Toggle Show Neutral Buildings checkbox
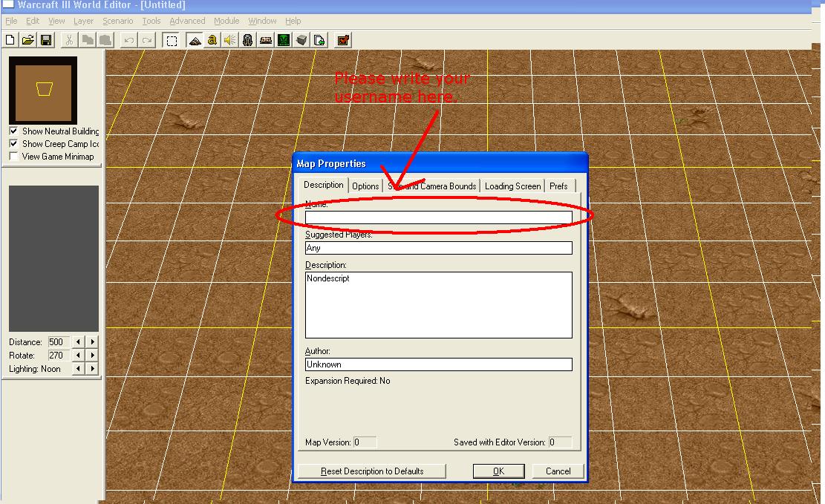The width and height of the screenshot is (825, 504). pos(13,131)
